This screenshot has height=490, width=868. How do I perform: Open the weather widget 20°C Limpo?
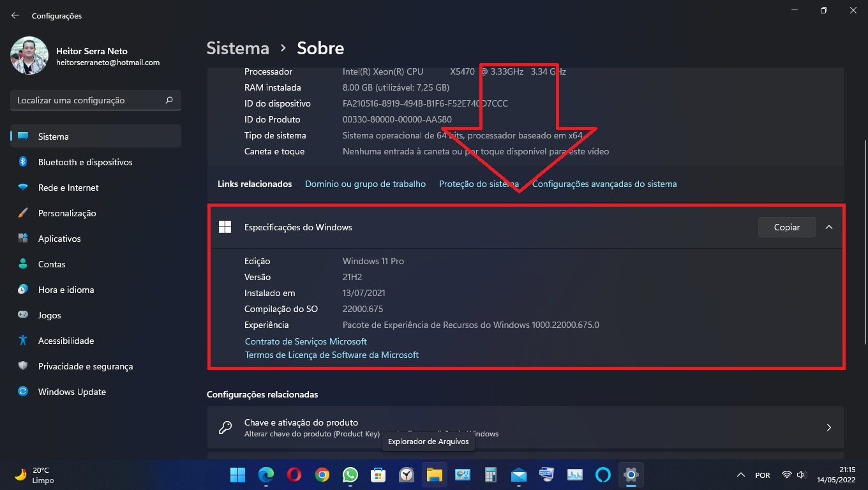35,475
